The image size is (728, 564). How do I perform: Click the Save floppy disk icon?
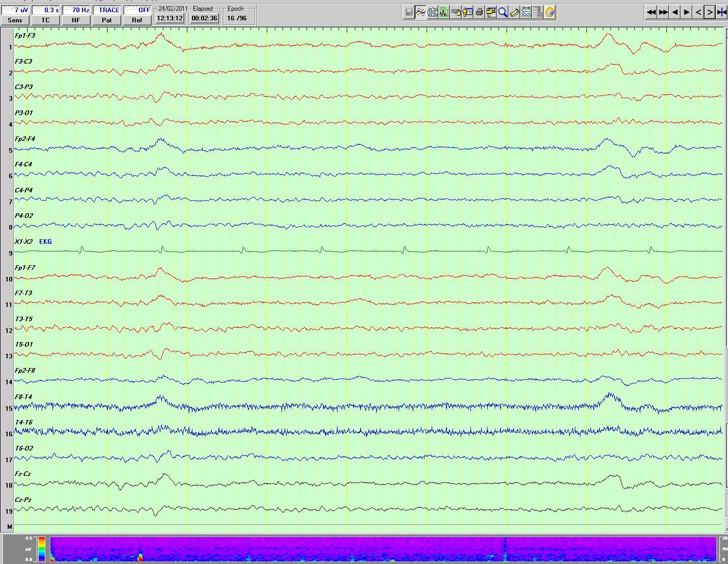coord(409,13)
